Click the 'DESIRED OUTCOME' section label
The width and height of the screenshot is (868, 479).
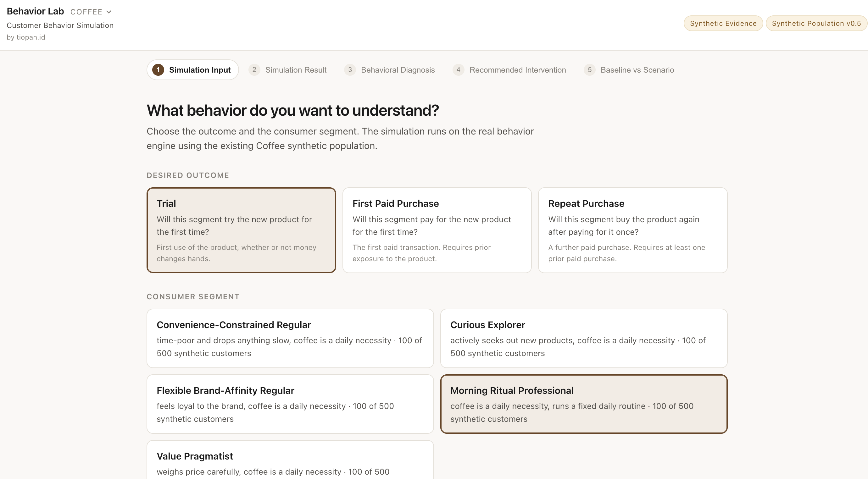[x=188, y=175]
